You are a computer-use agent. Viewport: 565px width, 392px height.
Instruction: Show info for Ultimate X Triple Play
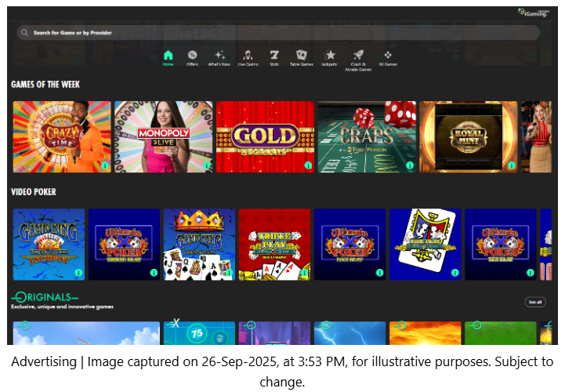click(x=154, y=273)
